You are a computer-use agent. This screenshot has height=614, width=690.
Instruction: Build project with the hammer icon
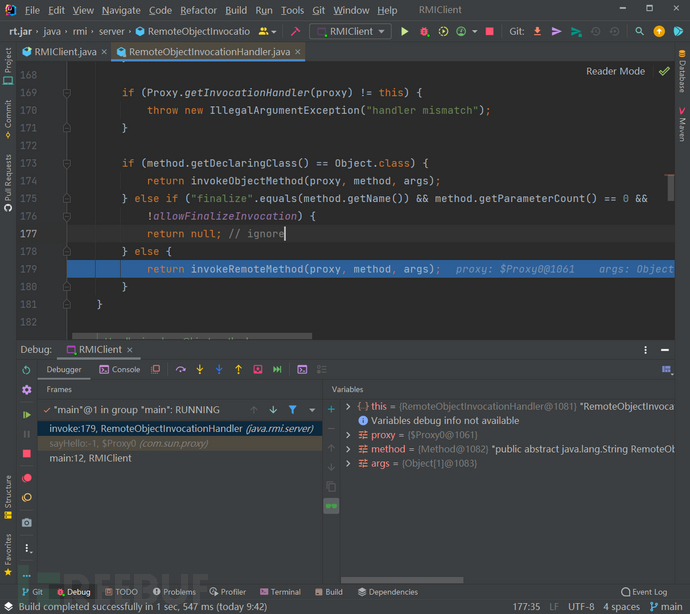tap(295, 31)
